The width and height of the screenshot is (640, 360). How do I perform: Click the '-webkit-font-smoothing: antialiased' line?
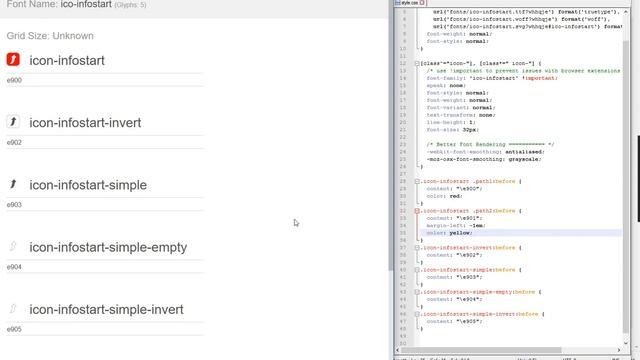pyautogui.click(x=486, y=152)
